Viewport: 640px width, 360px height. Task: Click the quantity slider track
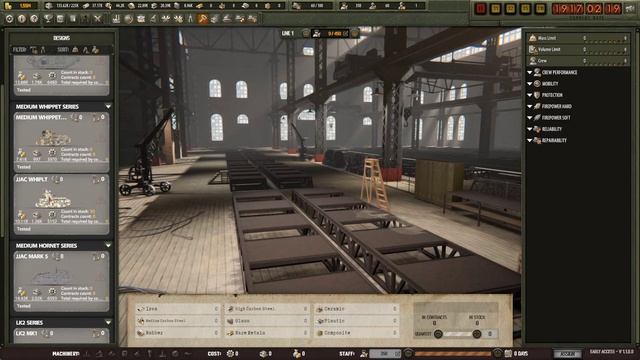pos(457,334)
